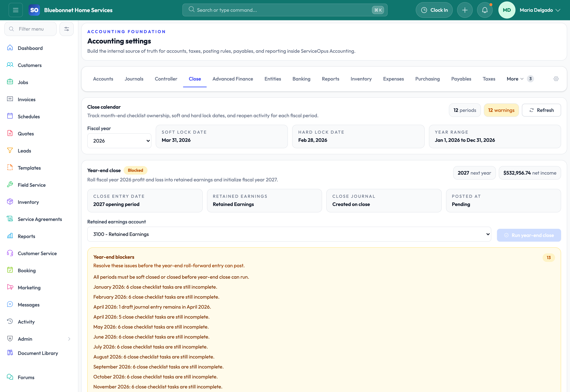The height and width of the screenshot is (392, 570).
Task: Click the Inventory box icon in sidebar
Action: pos(10,202)
